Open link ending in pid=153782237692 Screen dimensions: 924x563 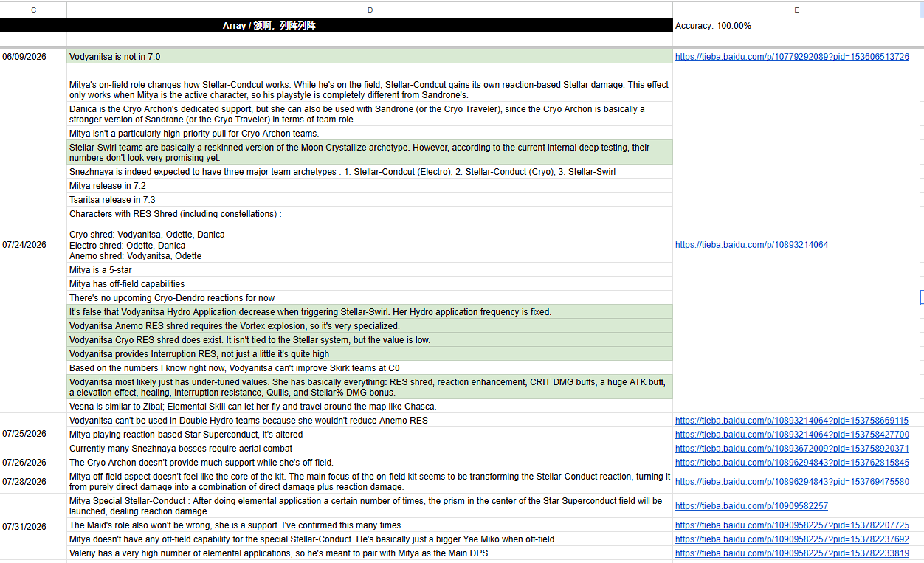792,539
